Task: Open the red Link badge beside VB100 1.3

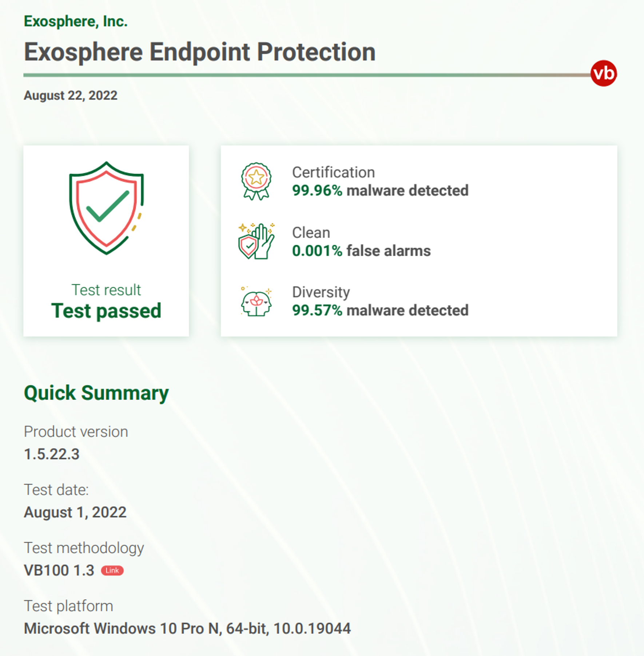Action: point(112,570)
